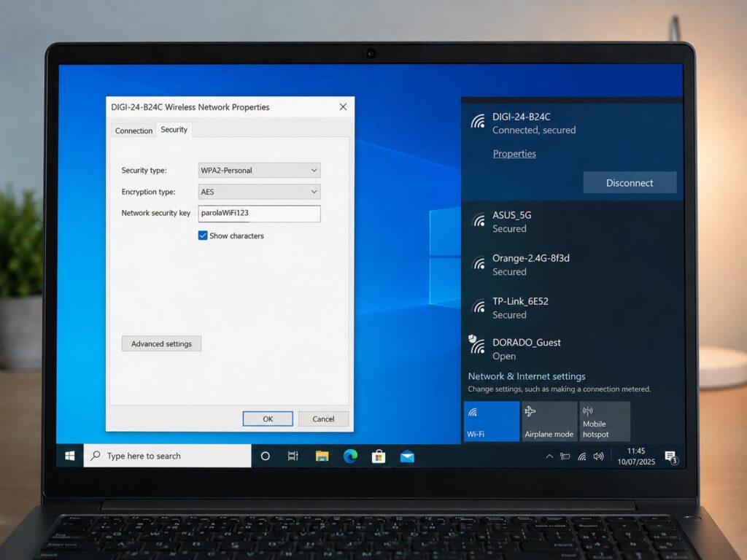Open Microsoft Edge from taskbar
747x560 pixels.
(351, 456)
